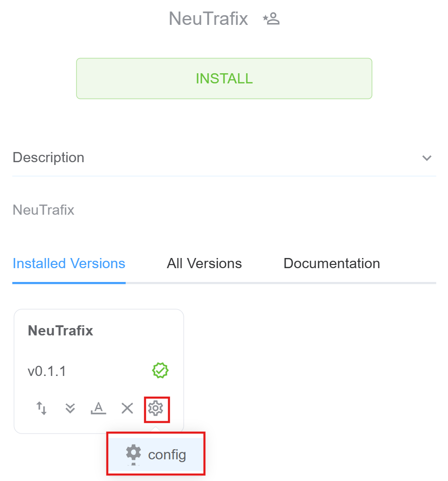This screenshot has width=448, height=481.
Task: Click the blue underline under Installed Versions
Action: point(69,282)
